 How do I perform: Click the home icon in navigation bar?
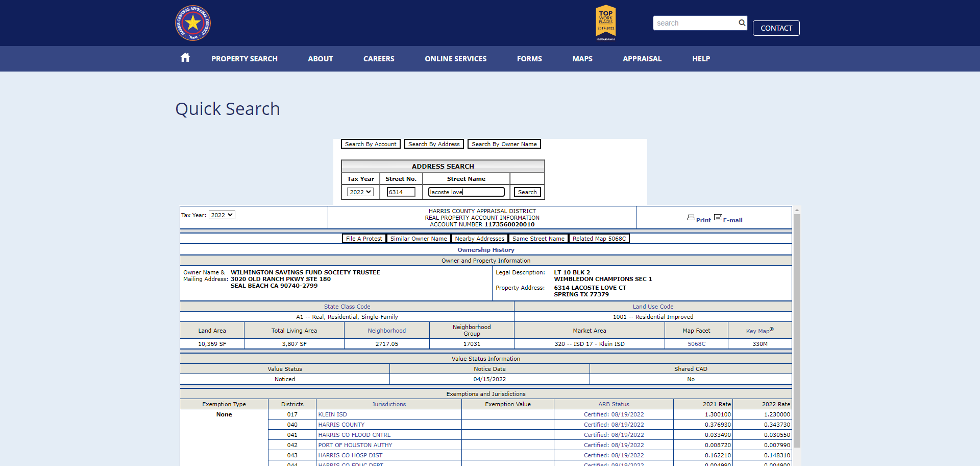click(185, 58)
